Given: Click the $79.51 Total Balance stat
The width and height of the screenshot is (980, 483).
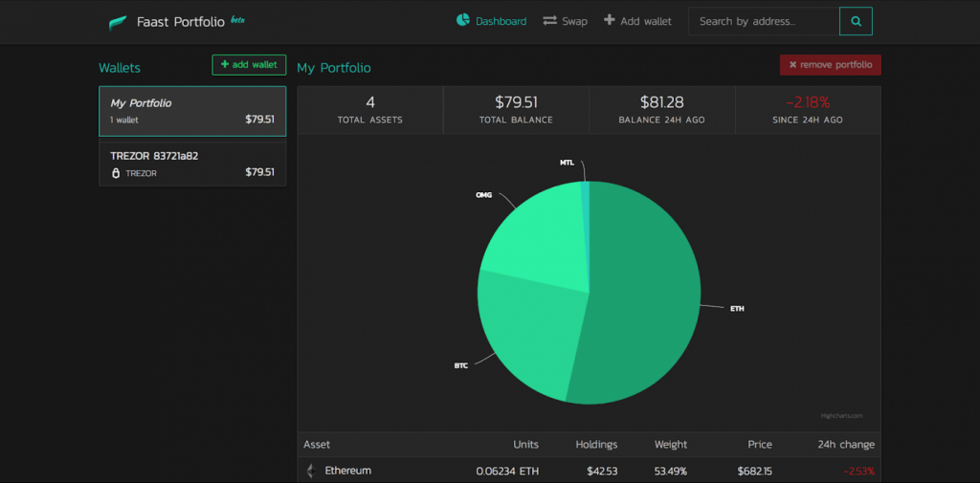Looking at the screenshot, I should (x=516, y=110).
